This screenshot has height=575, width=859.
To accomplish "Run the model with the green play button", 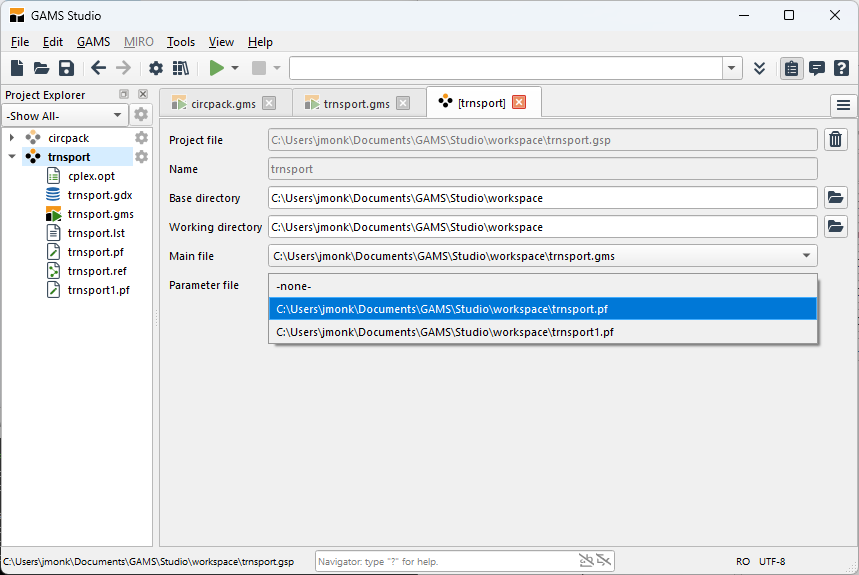I will coord(216,68).
